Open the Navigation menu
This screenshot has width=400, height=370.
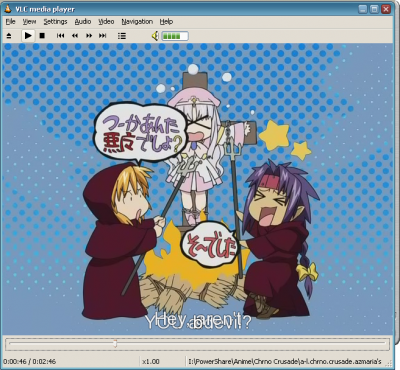click(x=137, y=22)
